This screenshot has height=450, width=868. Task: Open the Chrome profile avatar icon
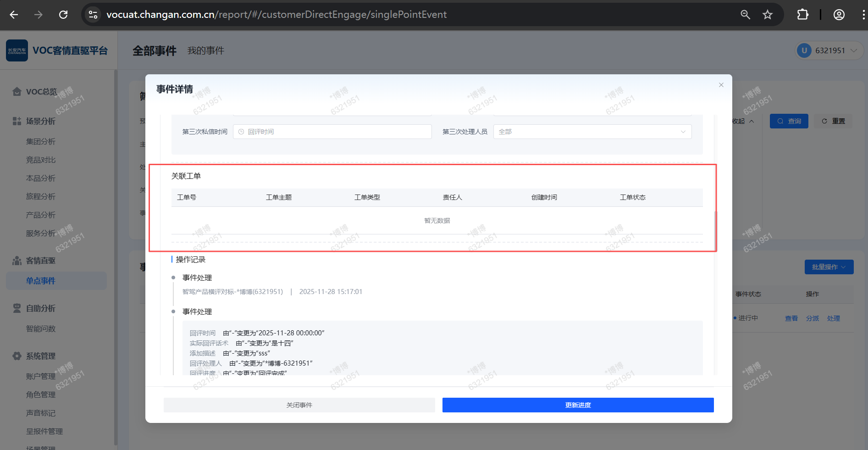[839, 15]
